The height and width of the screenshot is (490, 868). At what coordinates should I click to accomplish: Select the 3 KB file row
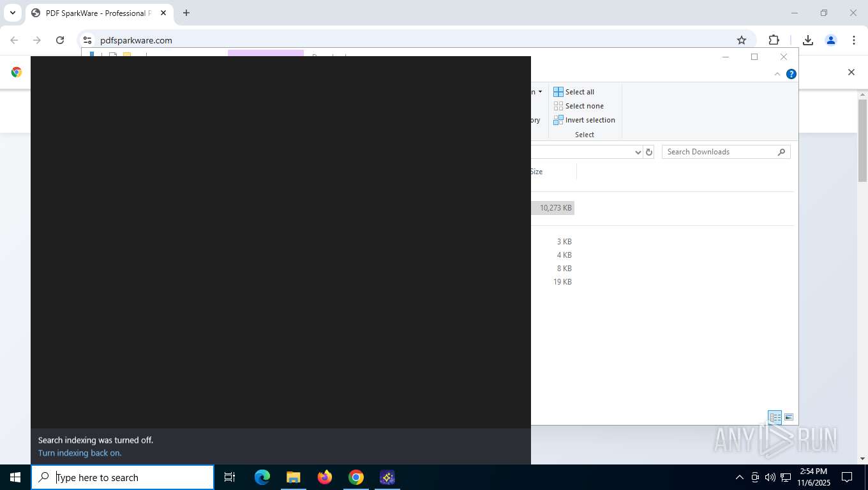(564, 242)
